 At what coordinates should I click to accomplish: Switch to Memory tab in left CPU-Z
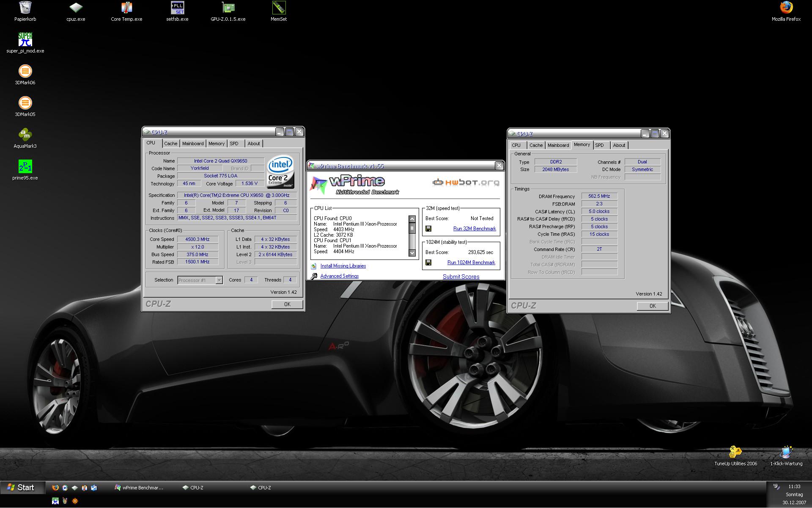pos(217,144)
